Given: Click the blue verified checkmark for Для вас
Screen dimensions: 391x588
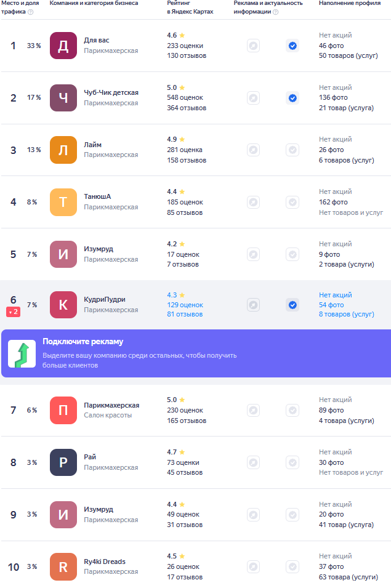Looking at the screenshot, I should 292,46.
